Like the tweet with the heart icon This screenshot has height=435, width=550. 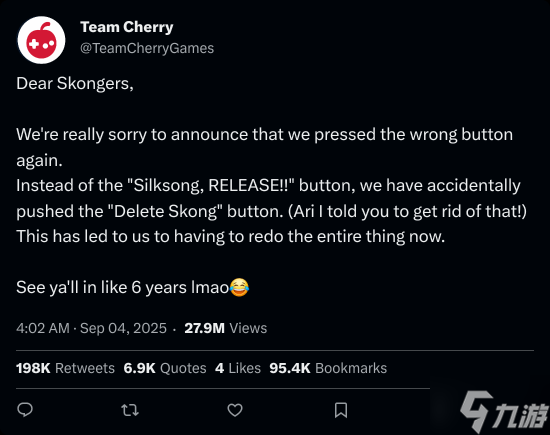coord(235,410)
